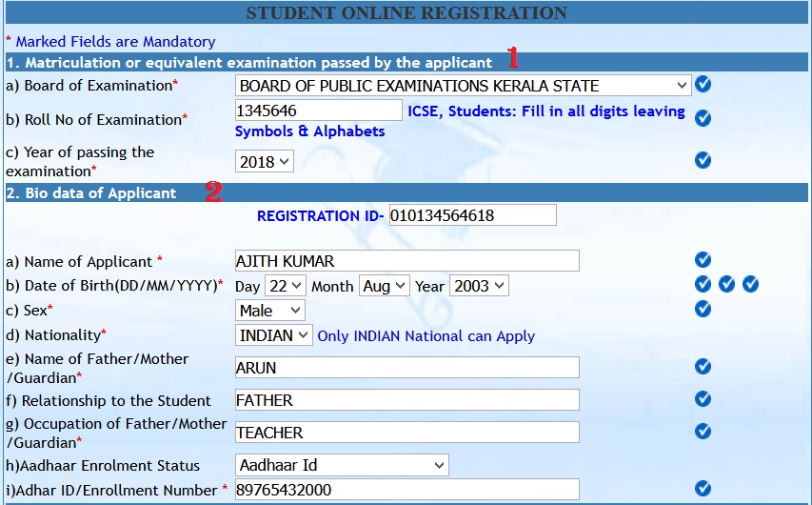The height and width of the screenshot is (505, 812).
Task: Click the Roll No field containing 1345646
Action: 319,111
